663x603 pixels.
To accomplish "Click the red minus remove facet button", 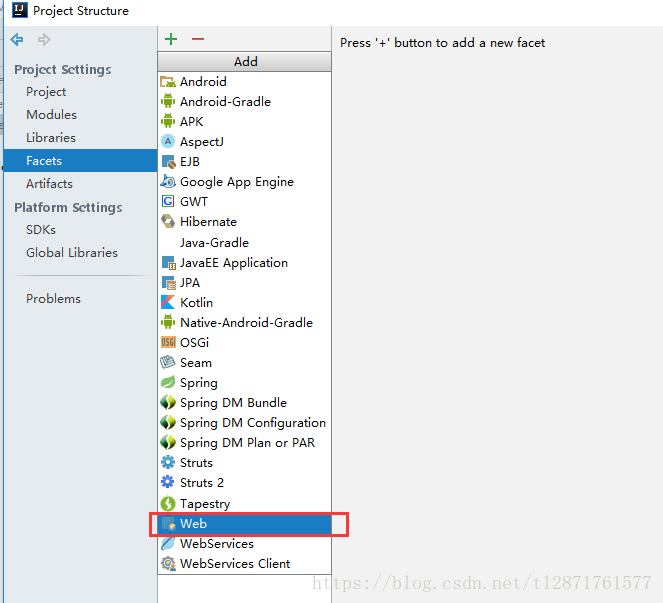I will click(197, 39).
